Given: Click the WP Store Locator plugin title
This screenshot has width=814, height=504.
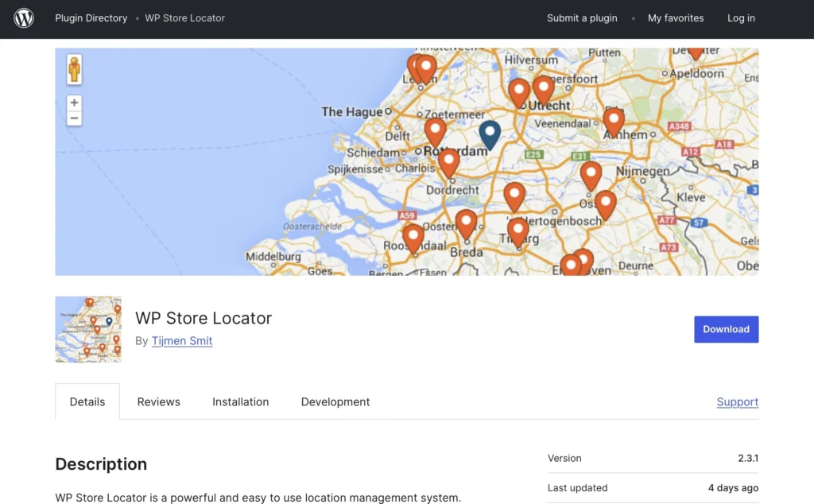Looking at the screenshot, I should pyautogui.click(x=203, y=318).
